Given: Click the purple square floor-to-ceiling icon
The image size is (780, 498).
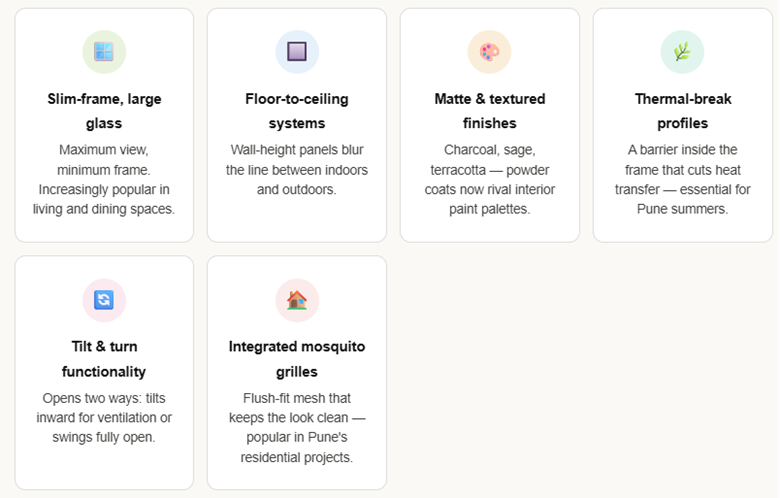Looking at the screenshot, I should [297, 52].
